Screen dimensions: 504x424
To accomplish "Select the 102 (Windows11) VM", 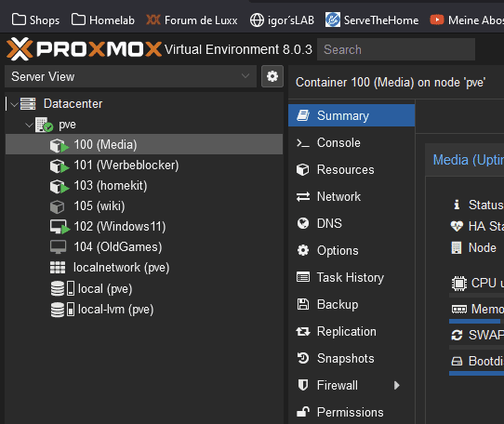I will pyautogui.click(x=144, y=227).
